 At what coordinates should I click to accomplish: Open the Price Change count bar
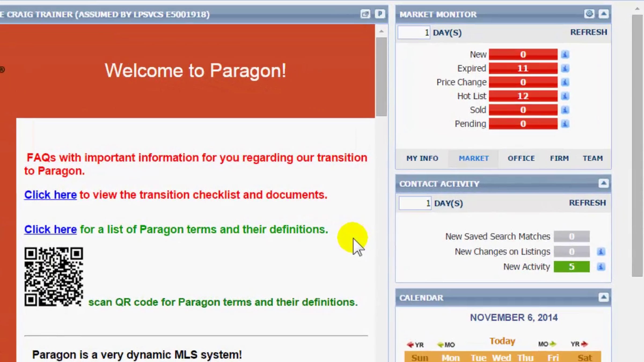click(x=523, y=82)
